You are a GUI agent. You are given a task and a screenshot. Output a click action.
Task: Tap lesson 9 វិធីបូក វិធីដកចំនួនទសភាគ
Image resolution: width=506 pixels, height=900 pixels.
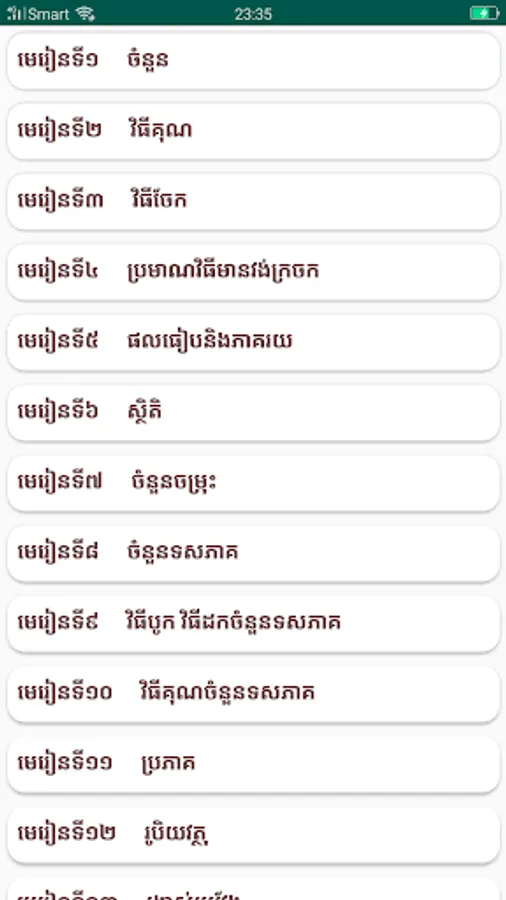pos(253,624)
